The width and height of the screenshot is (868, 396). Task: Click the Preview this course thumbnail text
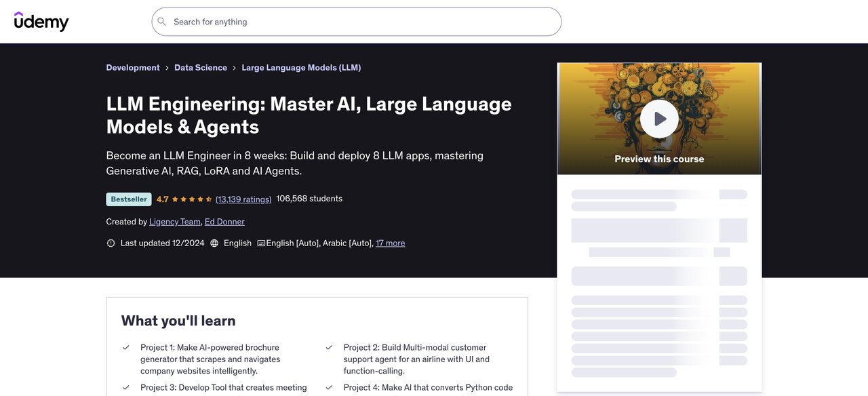tap(659, 159)
